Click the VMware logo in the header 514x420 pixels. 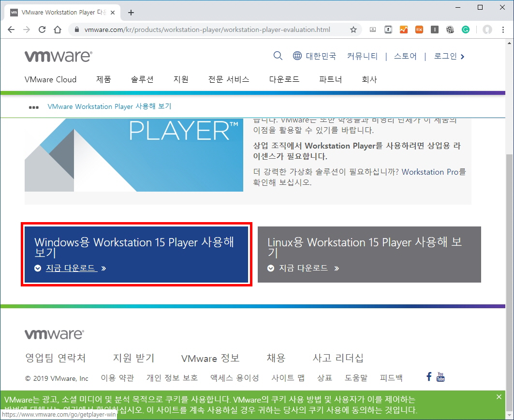click(58, 56)
